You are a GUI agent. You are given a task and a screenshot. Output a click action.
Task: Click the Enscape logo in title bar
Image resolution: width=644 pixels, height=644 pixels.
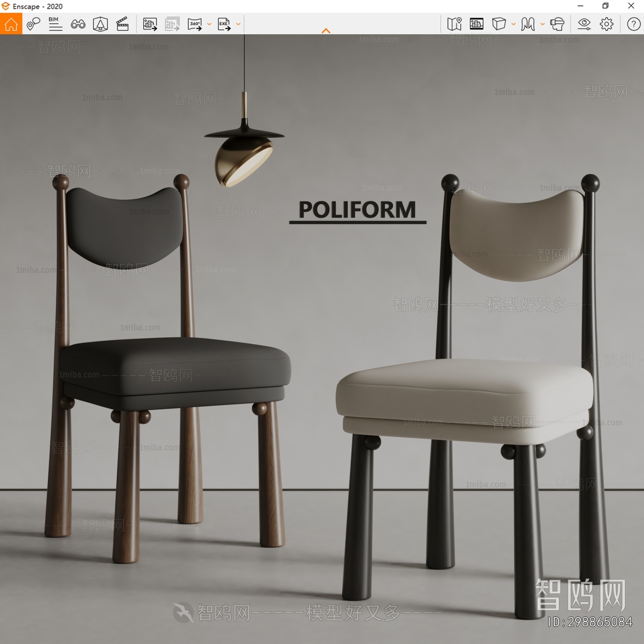coord(6,6)
